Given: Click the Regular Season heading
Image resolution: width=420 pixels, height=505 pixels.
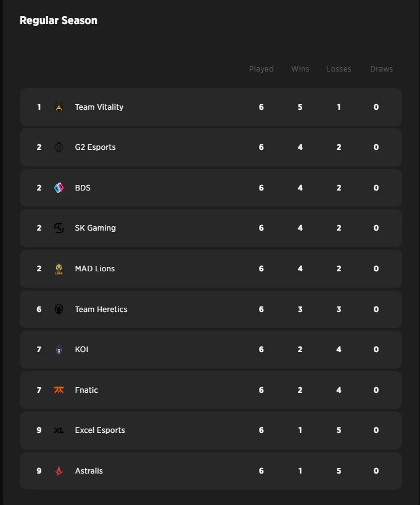Looking at the screenshot, I should [x=58, y=20].
